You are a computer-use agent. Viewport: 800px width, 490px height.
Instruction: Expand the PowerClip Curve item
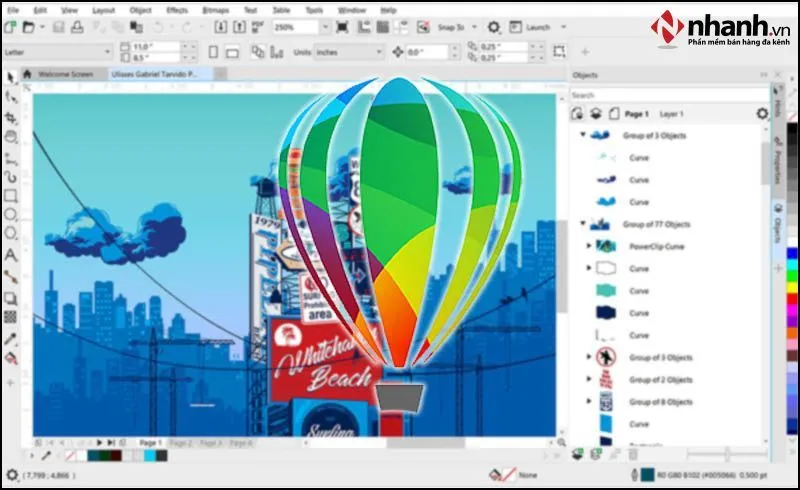589,246
